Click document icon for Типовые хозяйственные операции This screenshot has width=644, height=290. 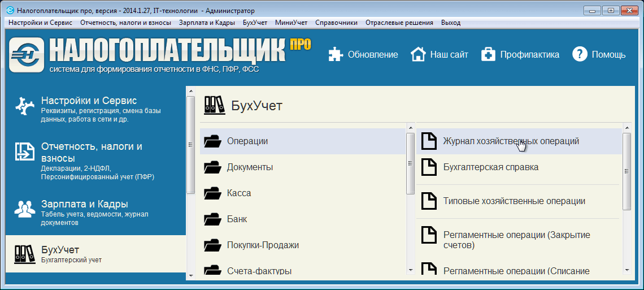[429, 201]
